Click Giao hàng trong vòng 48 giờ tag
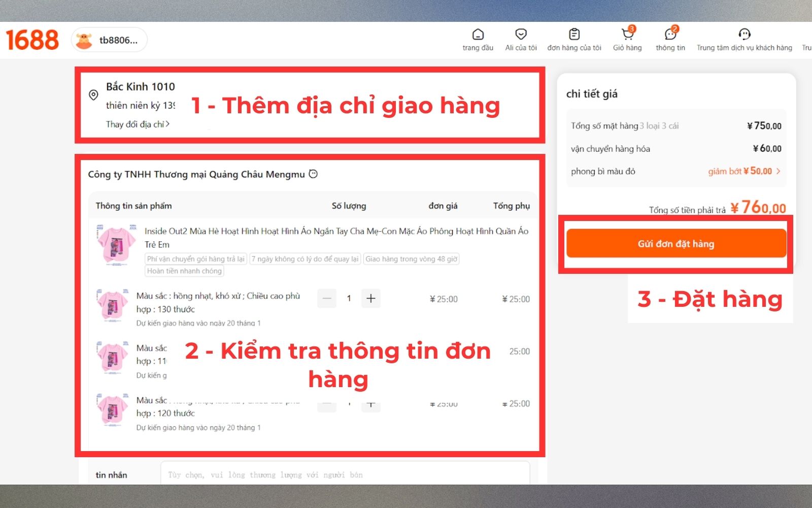 tap(412, 259)
